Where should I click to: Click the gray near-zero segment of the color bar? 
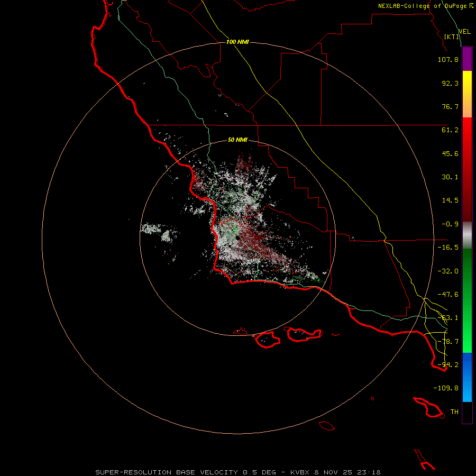467,235
